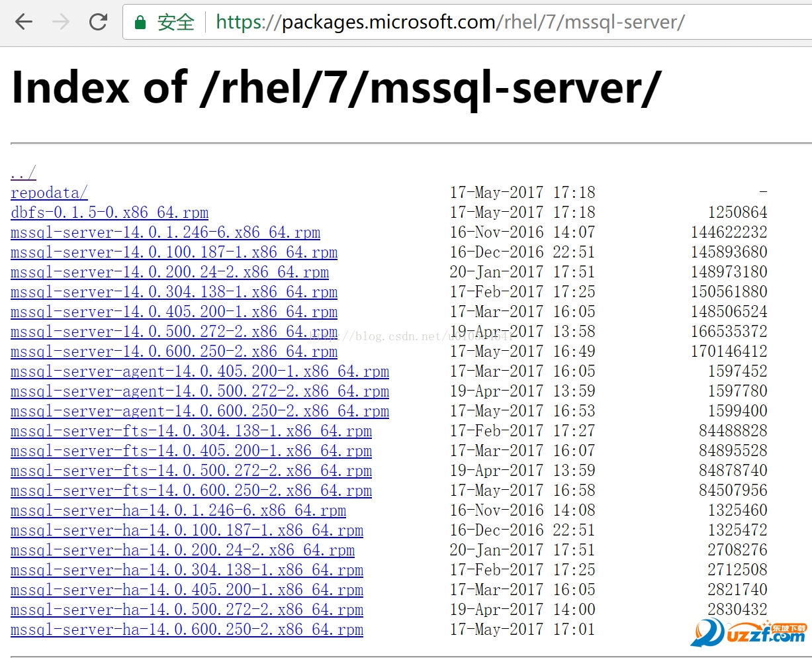Click the browser back arrow
Image resolution: width=812 pixels, height=658 pixels.
pyautogui.click(x=24, y=22)
